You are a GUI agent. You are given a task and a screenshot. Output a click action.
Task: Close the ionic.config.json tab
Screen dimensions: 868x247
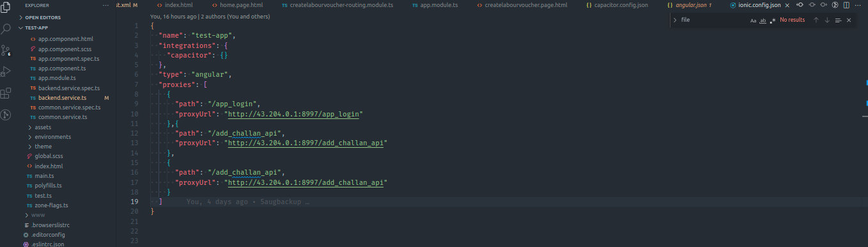pyautogui.click(x=787, y=5)
